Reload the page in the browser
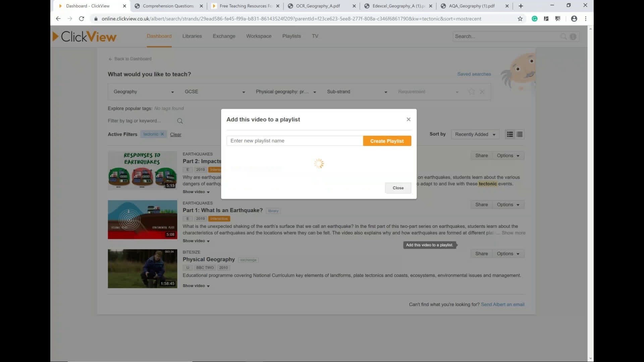Screen dimensions: 644x362 pyautogui.click(x=81, y=19)
